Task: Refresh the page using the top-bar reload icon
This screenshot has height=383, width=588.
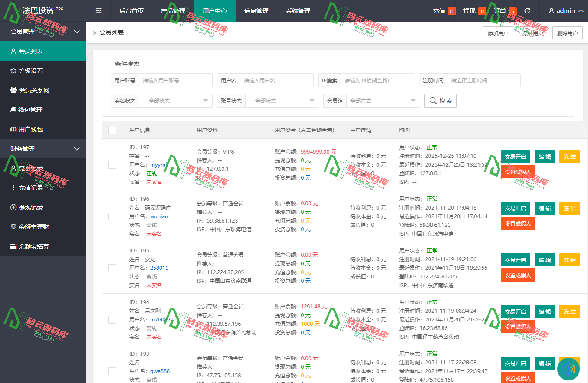Action: click(528, 11)
